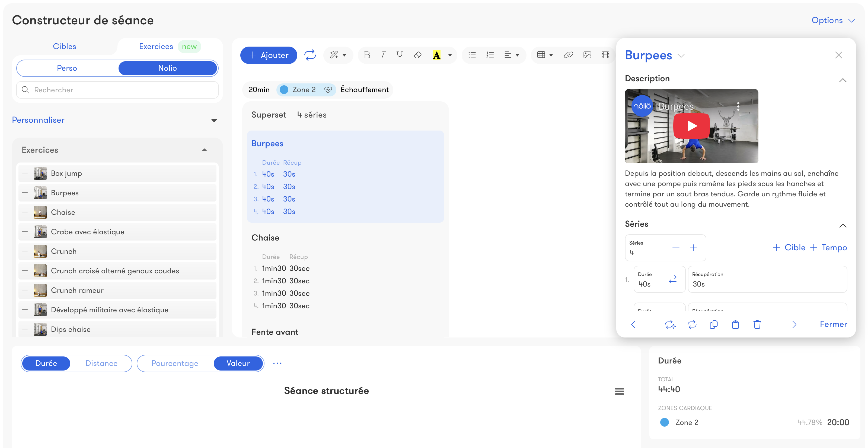This screenshot has width=868, height=448.
Task: Switch to the Cibles tab
Action: click(64, 46)
